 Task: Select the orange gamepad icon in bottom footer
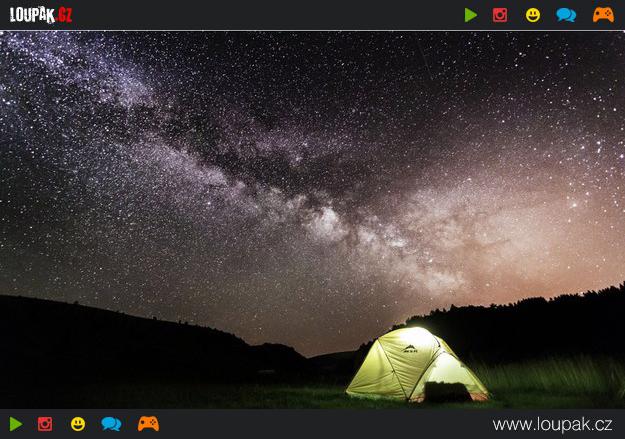pyautogui.click(x=148, y=424)
